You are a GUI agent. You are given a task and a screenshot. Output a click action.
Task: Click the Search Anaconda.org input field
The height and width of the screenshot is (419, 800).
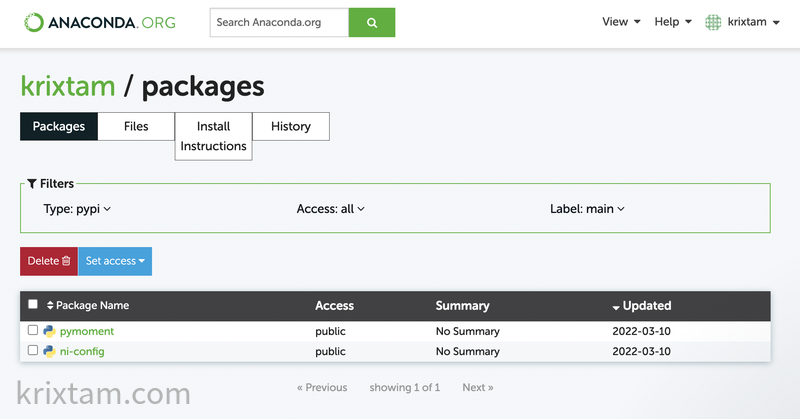coord(279,23)
